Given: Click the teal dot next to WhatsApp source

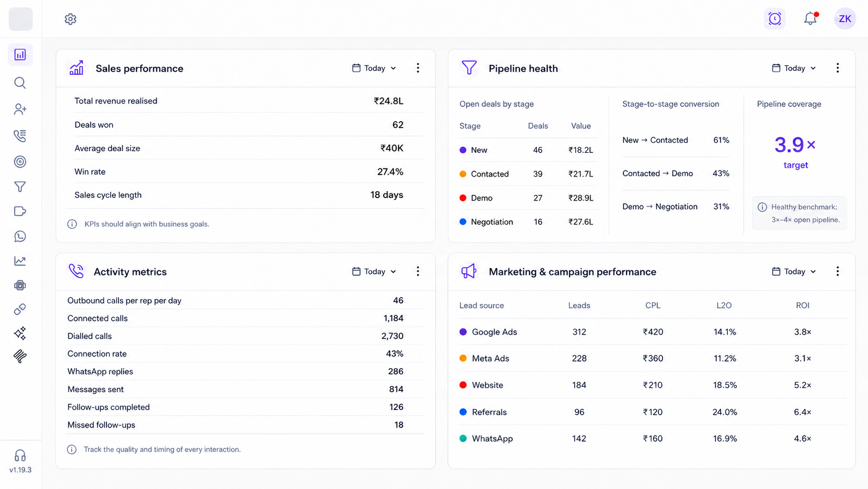Looking at the screenshot, I should (x=463, y=439).
